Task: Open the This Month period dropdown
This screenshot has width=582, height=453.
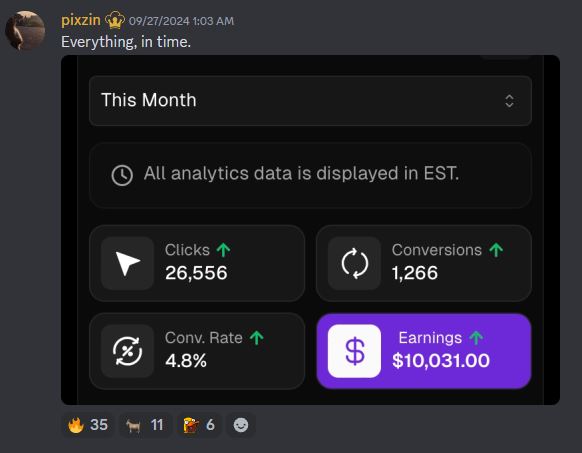Action: pyautogui.click(x=310, y=101)
